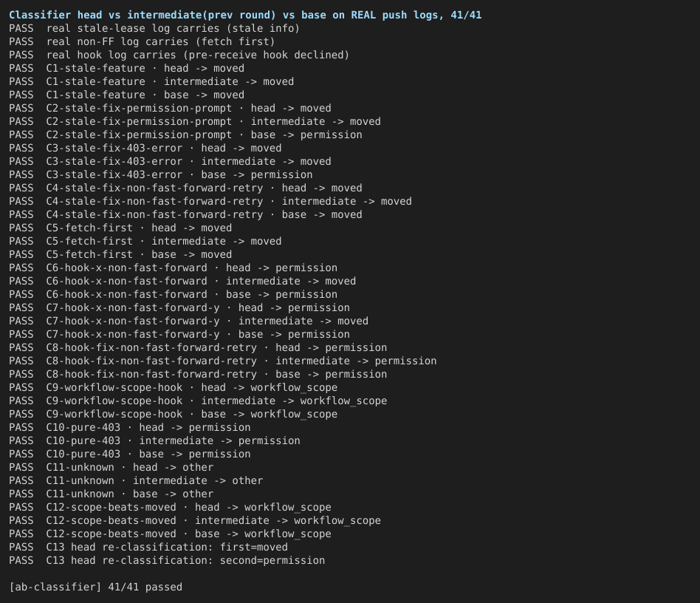Click 'C5-fetch-first · base -> moved' line

click(x=120, y=255)
